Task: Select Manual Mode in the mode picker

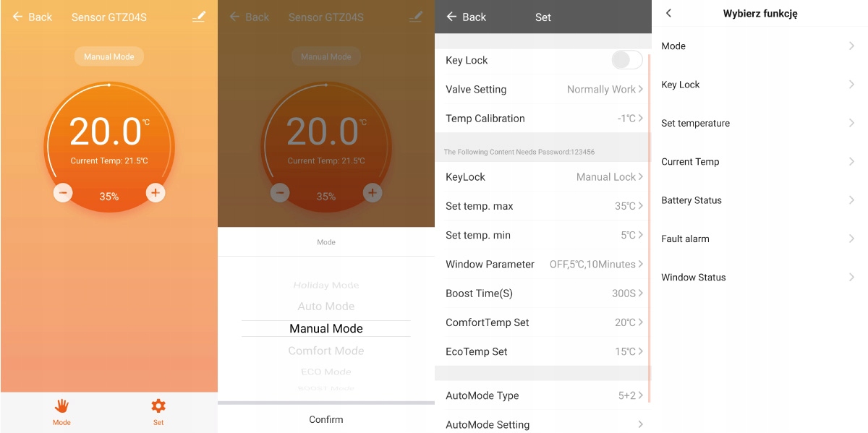Action: tap(326, 328)
